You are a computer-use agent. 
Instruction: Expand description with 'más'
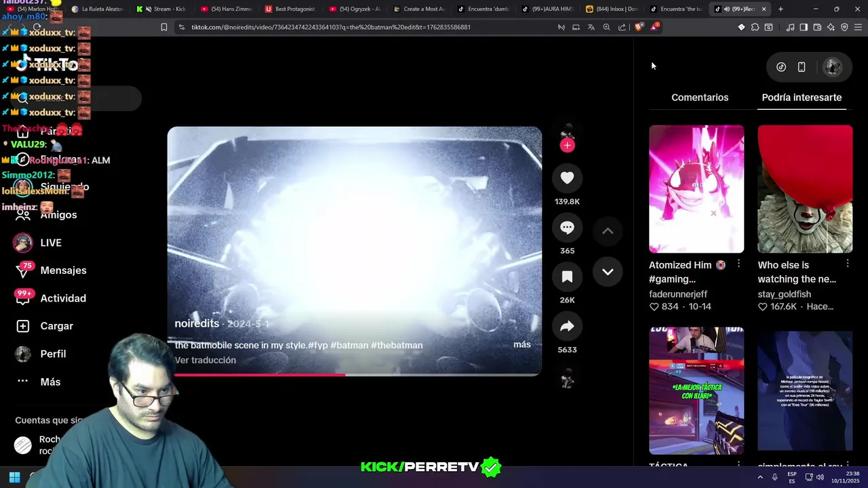click(x=522, y=344)
